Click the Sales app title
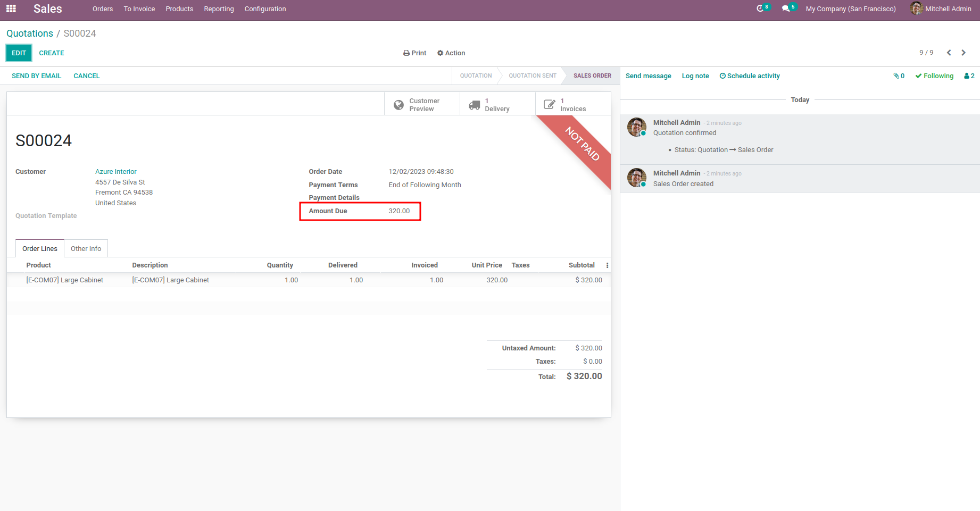This screenshot has height=511, width=980. point(48,9)
